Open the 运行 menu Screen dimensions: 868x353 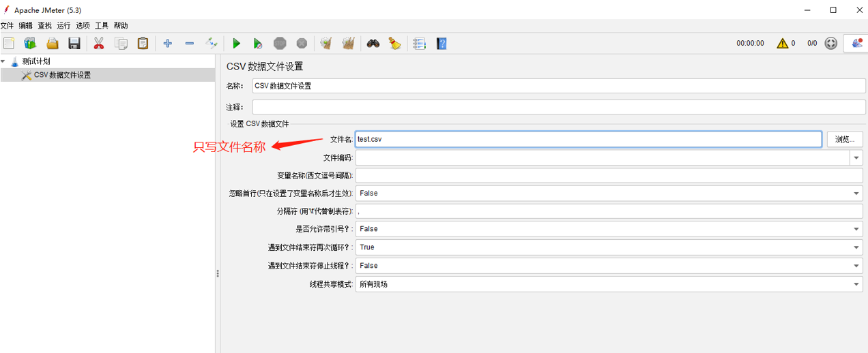(64, 25)
